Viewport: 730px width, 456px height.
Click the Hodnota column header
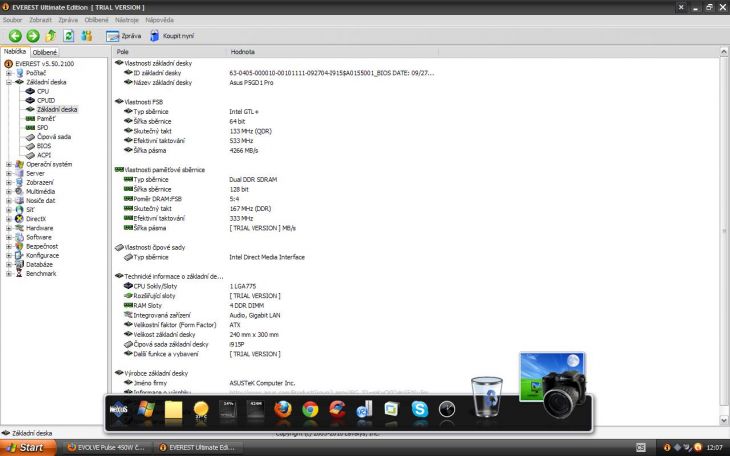coord(332,52)
